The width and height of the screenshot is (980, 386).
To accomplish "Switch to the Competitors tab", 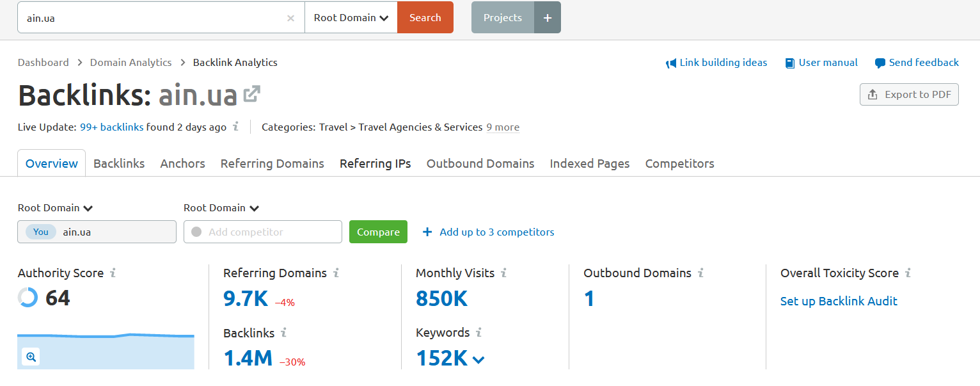I will pyautogui.click(x=680, y=163).
